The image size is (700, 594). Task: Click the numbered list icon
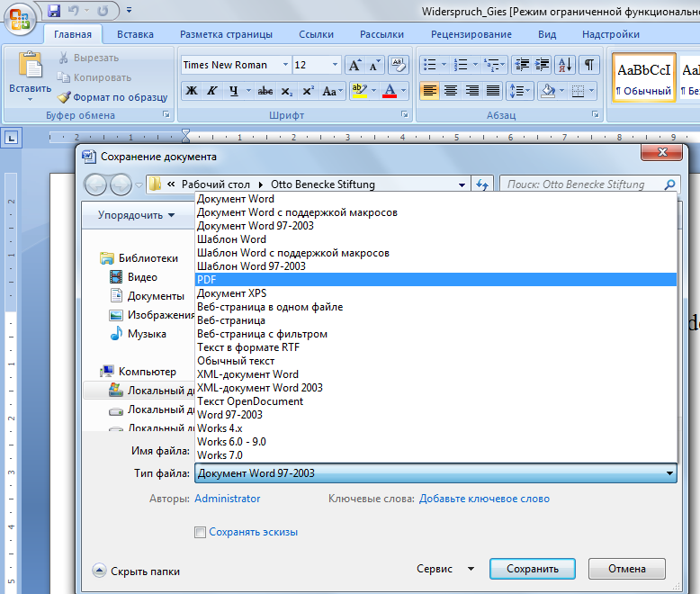[461, 65]
